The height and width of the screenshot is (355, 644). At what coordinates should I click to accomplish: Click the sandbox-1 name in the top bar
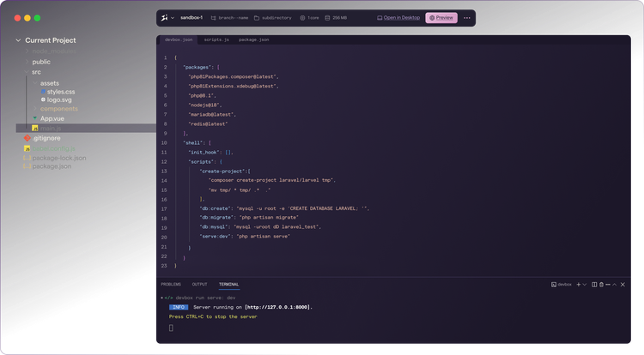click(x=191, y=18)
